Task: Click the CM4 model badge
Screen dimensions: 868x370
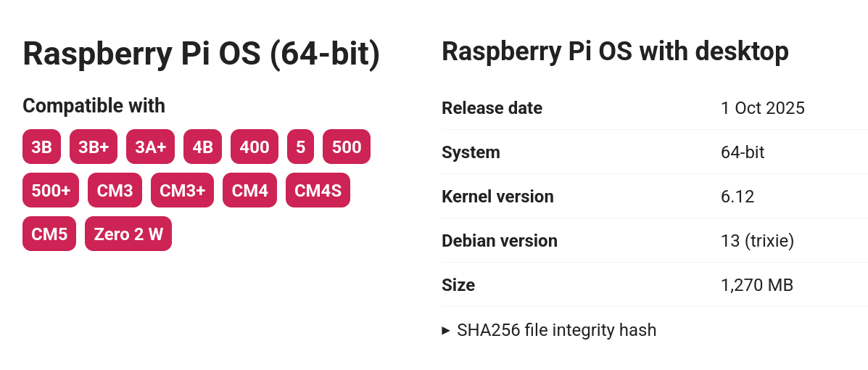Action: (250, 191)
